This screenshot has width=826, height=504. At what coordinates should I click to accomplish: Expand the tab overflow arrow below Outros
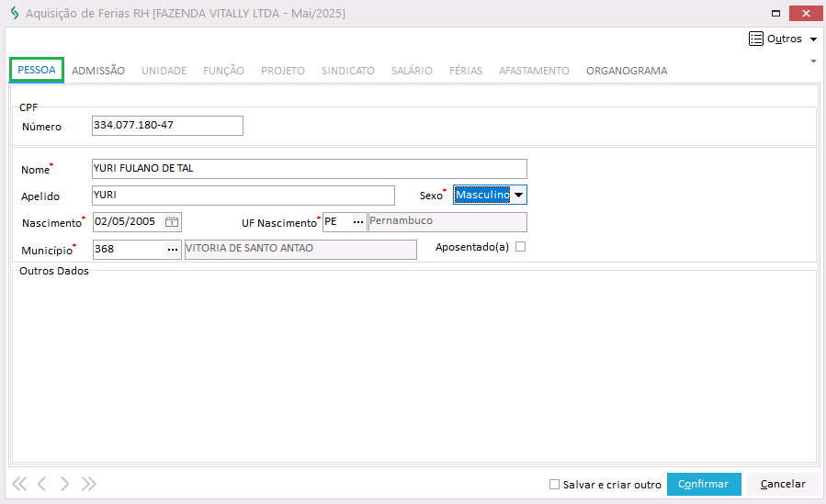[813, 62]
